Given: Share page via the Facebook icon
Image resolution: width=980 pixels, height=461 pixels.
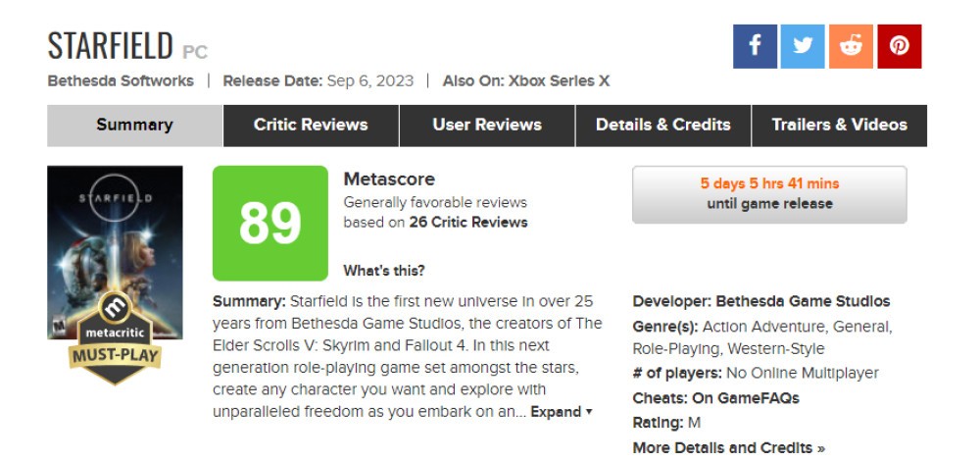Looking at the screenshot, I should [x=755, y=46].
